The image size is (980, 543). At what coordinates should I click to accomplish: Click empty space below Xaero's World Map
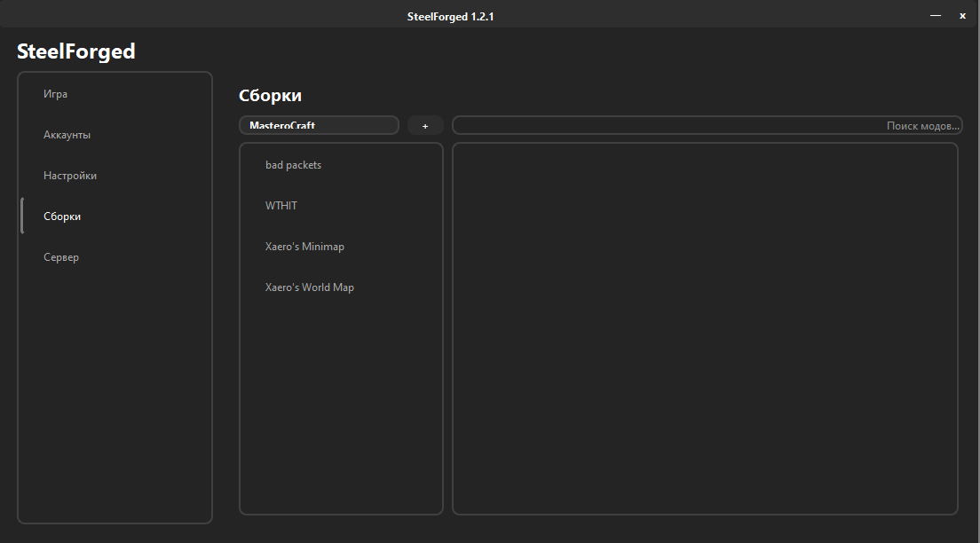pyautogui.click(x=341, y=406)
